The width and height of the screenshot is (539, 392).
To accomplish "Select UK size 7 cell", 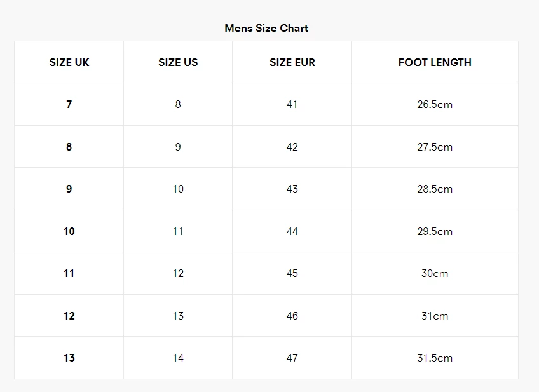I will (x=69, y=104).
